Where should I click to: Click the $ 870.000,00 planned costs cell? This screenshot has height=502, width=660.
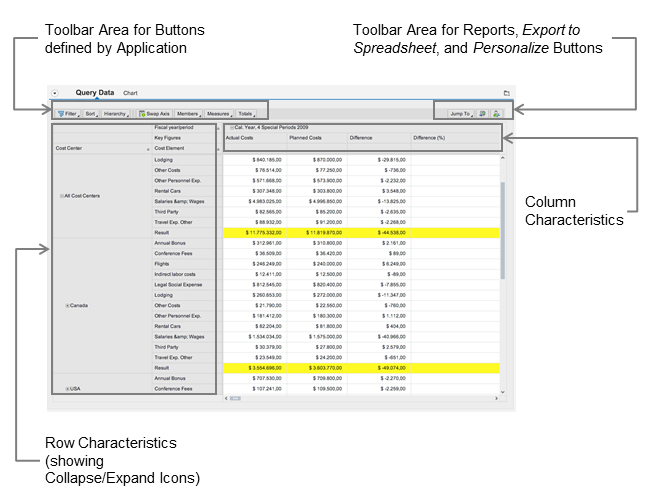pos(317,160)
